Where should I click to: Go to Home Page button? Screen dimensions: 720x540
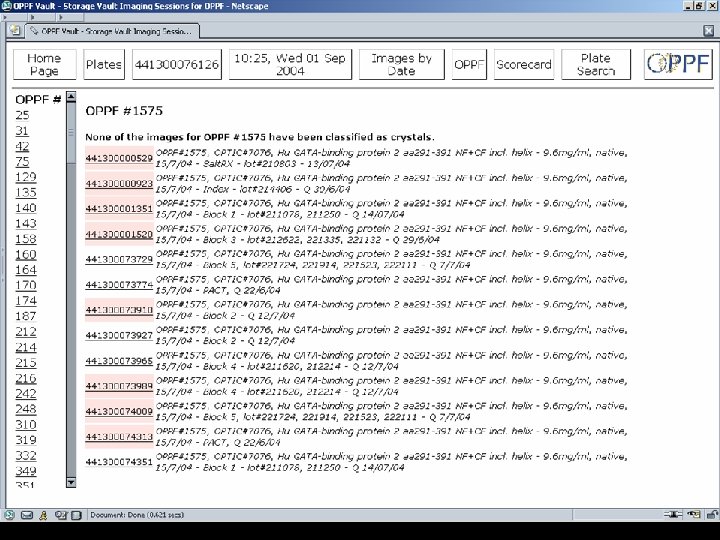pos(45,64)
